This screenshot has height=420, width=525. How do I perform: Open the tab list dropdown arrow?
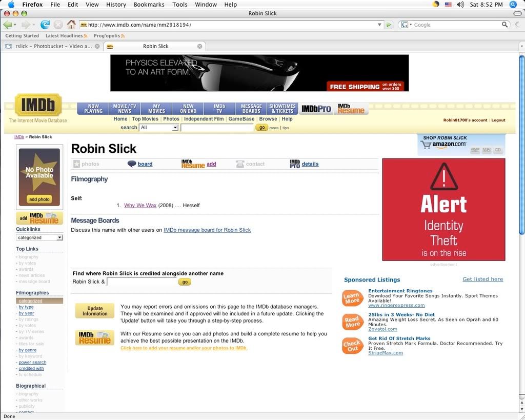pos(521,46)
